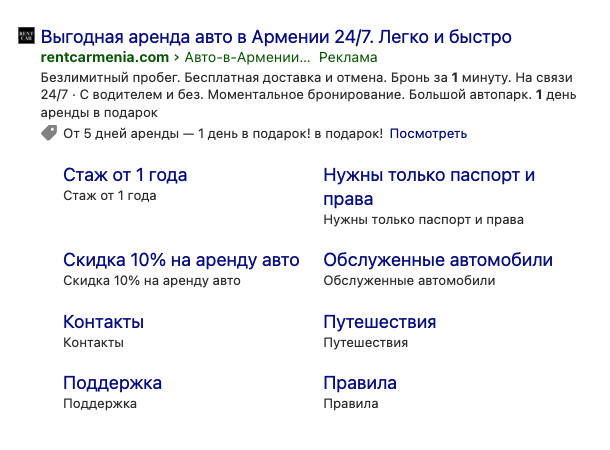Click small gray caption under 'Обслуженные автомобили' heading
This screenshot has width=610, height=450.
tap(409, 281)
